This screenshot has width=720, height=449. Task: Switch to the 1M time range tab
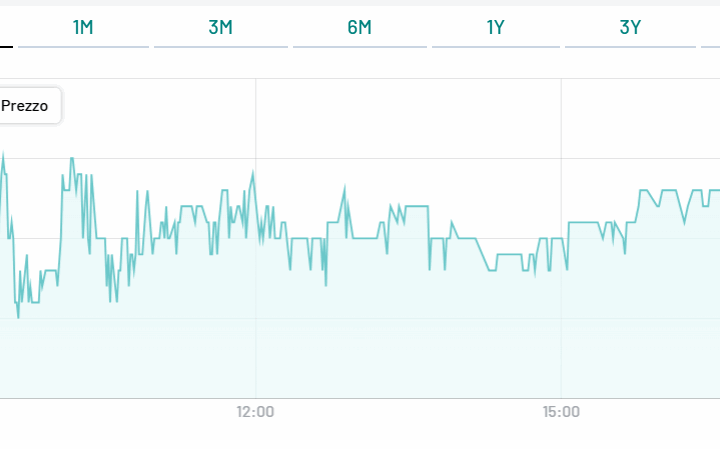(83, 27)
